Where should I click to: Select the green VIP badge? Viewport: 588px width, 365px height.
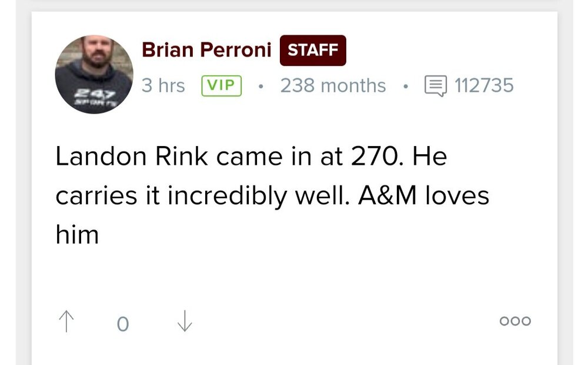click(222, 86)
